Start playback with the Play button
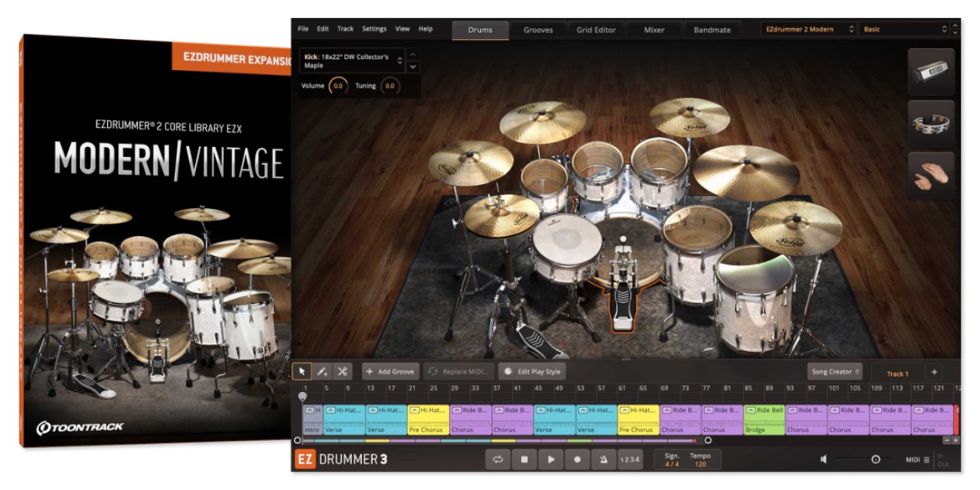 pyautogui.click(x=551, y=459)
